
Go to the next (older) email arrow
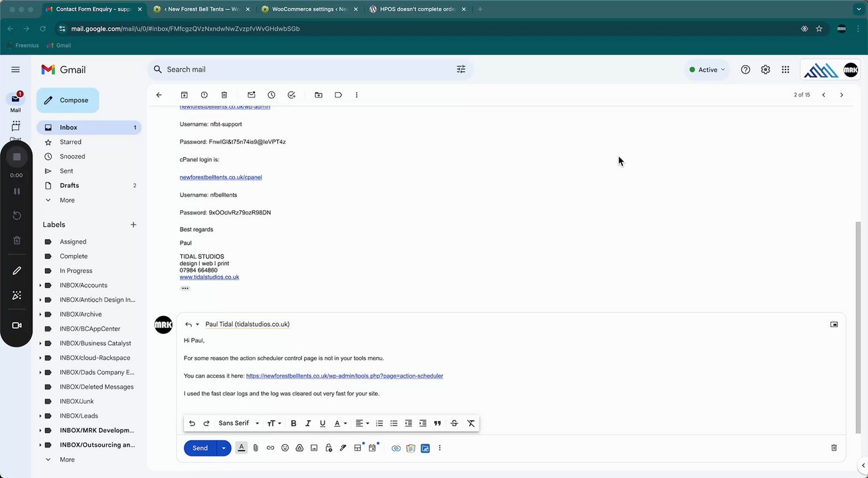[841, 95]
